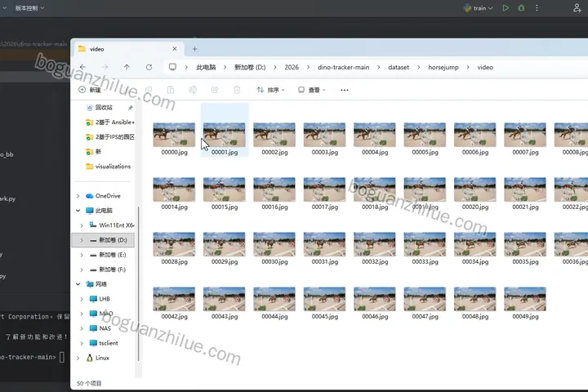Click the add user icon in IDE
588x392 pixels.
coord(577,8)
